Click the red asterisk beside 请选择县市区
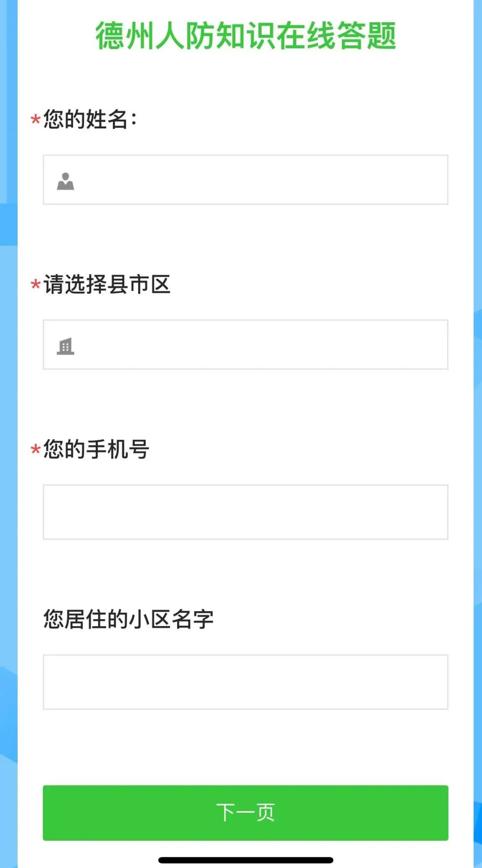482x868 pixels. point(36,285)
